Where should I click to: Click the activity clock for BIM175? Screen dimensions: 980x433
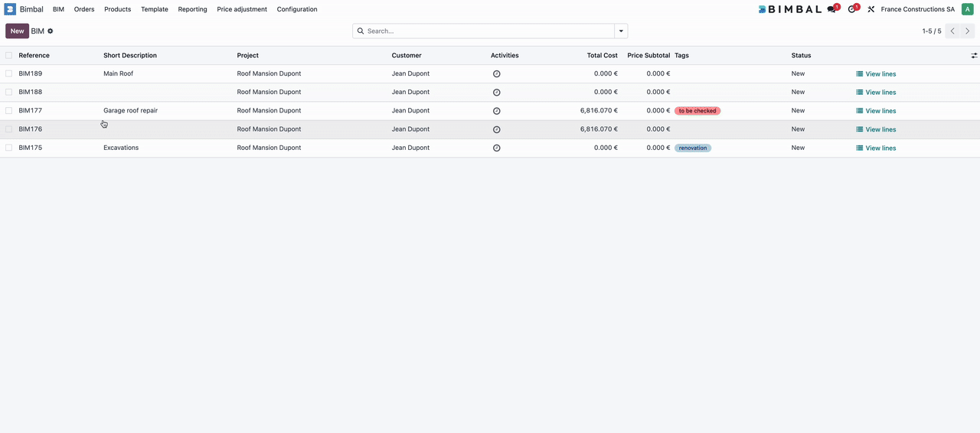pos(496,148)
